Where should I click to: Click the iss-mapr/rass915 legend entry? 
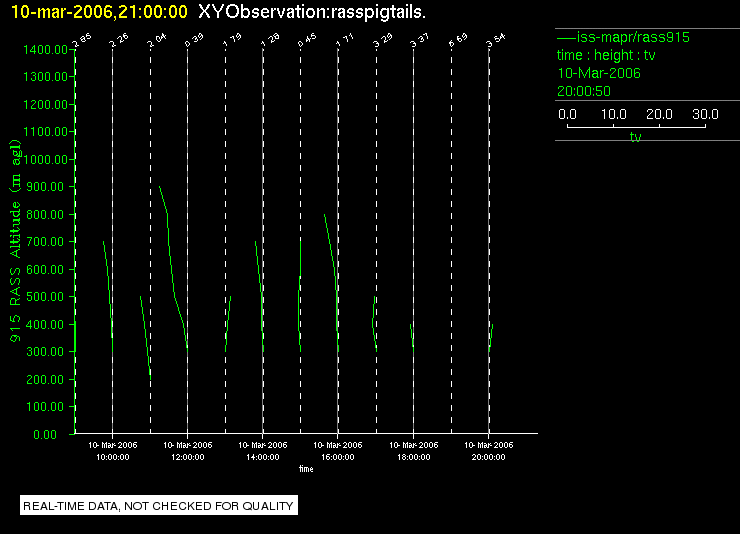click(623, 37)
